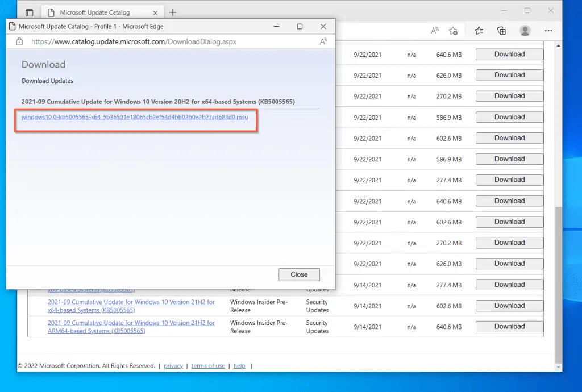Select the 9/22/2021 date in 277.4 MB row
This screenshot has height=392, width=582.
coord(368,180)
